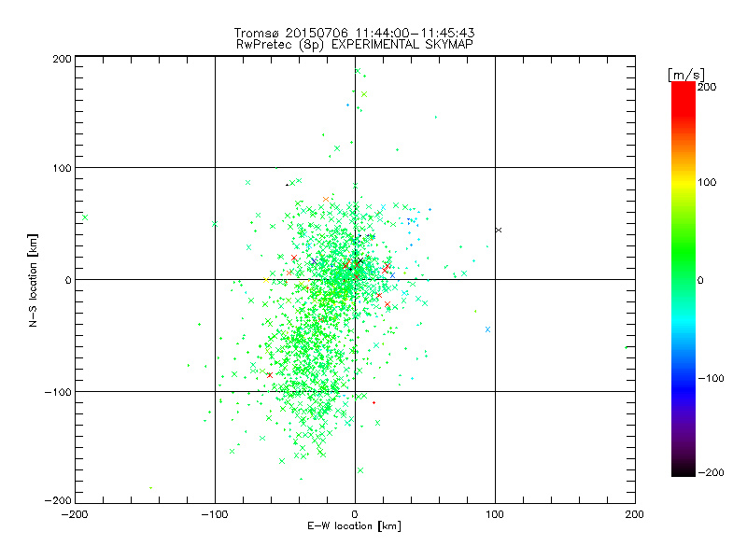Click the colorbar '0' label
747x560 pixels.
point(700,280)
